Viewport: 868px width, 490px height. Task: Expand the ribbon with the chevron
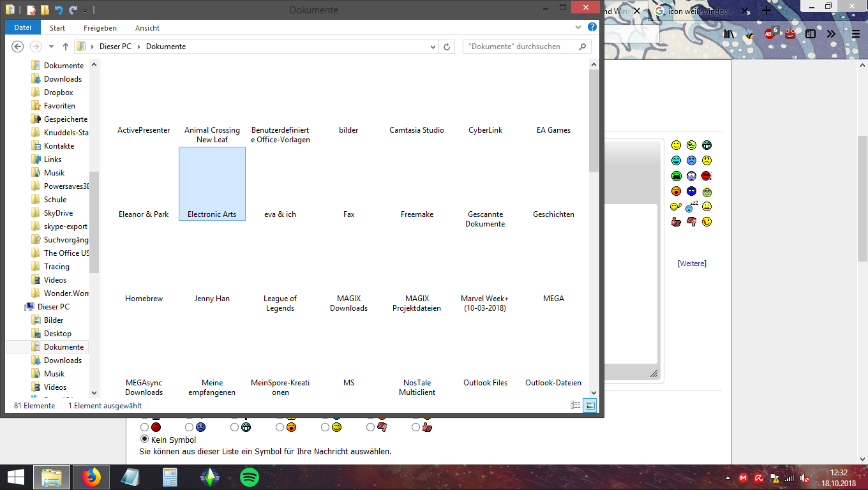pos(578,27)
